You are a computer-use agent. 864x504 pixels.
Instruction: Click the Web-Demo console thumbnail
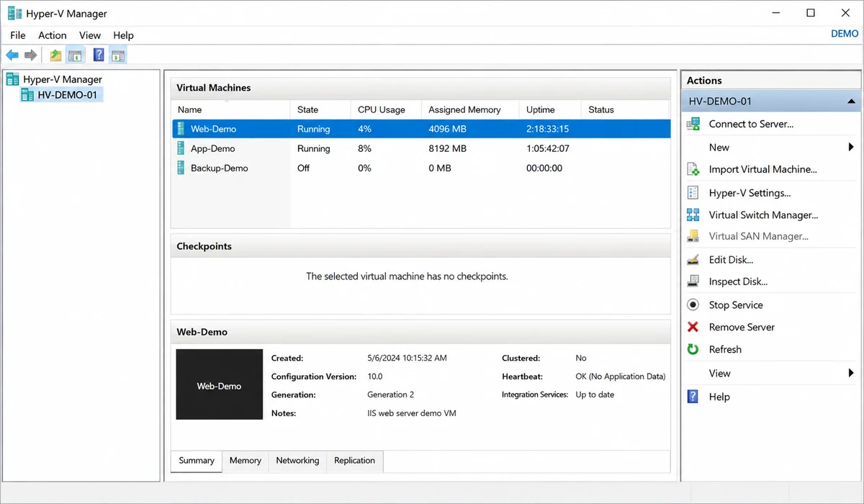(220, 384)
